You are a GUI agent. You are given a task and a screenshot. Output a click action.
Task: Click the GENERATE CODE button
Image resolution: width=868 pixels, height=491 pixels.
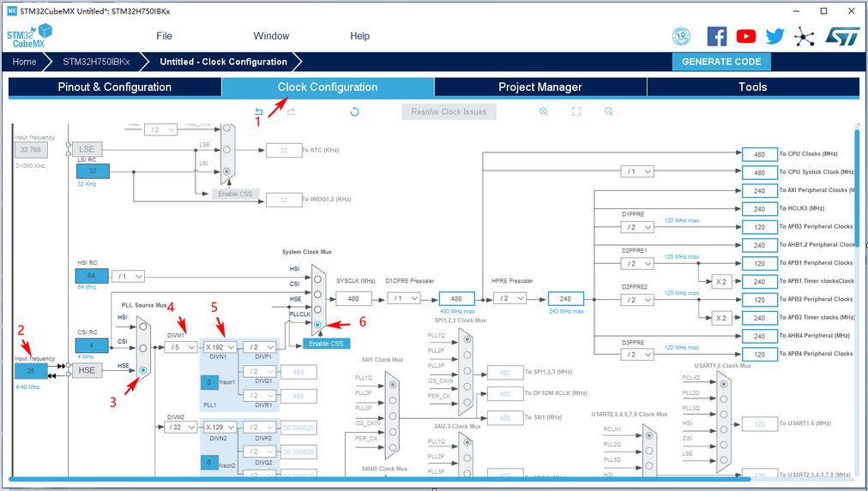pyautogui.click(x=721, y=62)
